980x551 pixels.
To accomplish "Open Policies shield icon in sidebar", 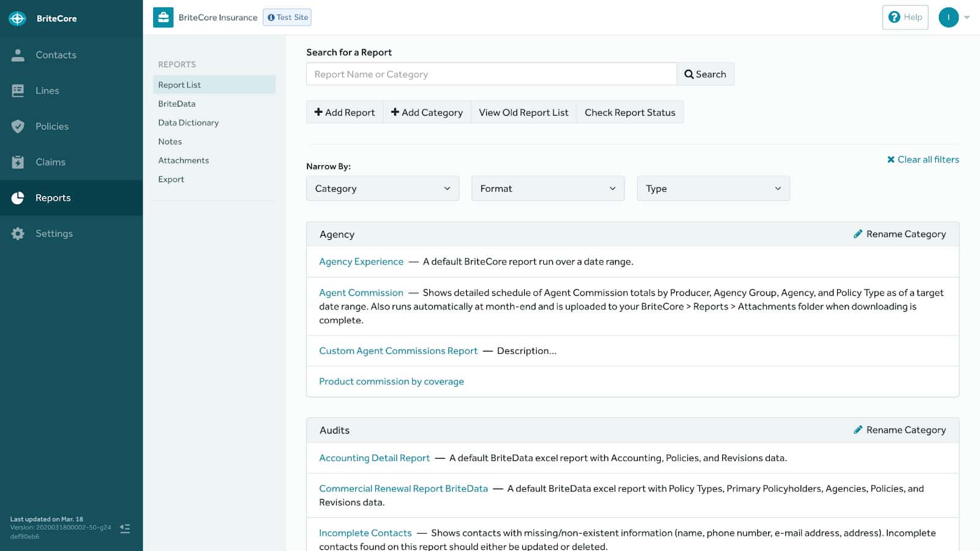I will click(18, 126).
